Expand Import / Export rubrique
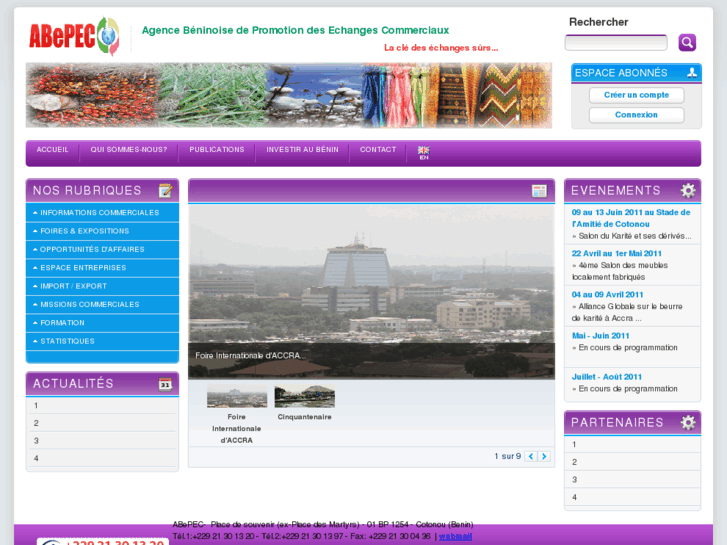This screenshot has width=727, height=545. (102, 286)
